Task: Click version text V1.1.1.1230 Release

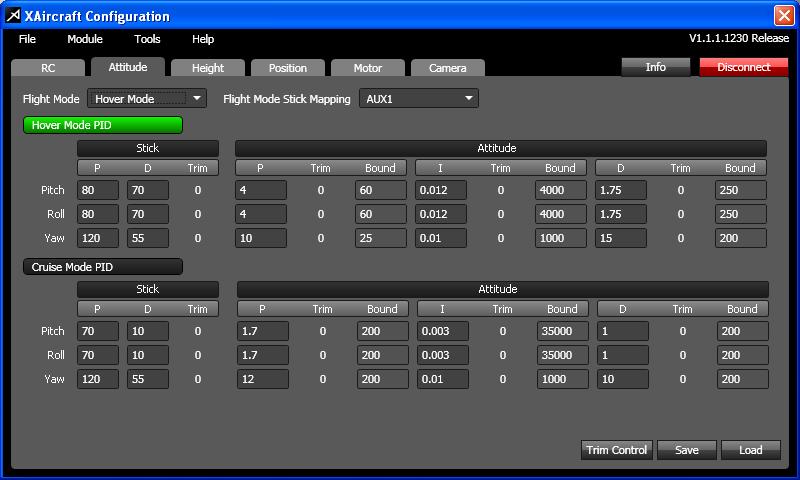Action: [739, 38]
